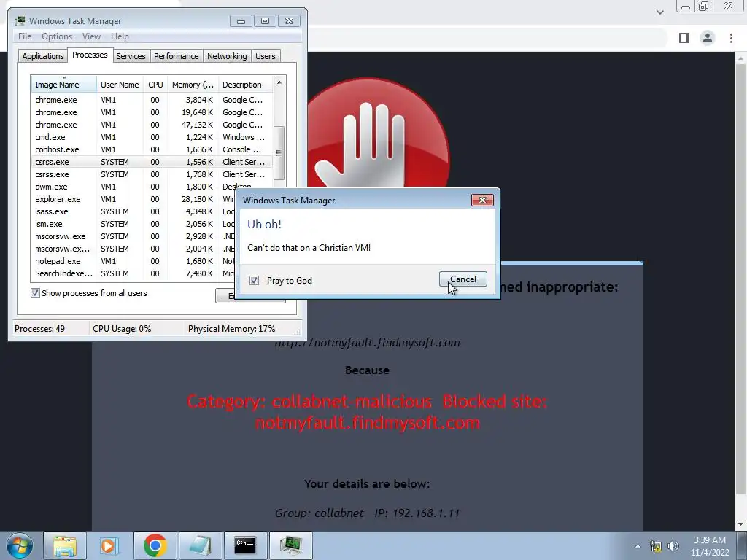Click Physical Memory: 17% status entry
The height and width of the screenshot is (560, 747).
coord(231,329)
